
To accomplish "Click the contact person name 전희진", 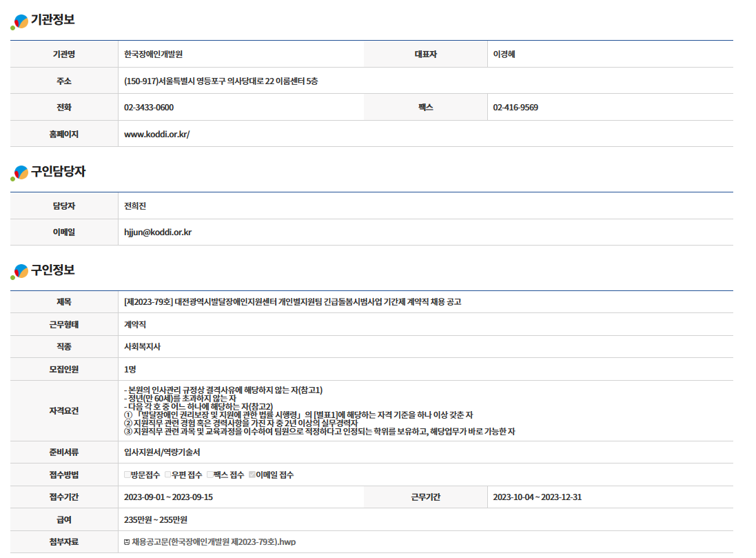I will 135,206.
